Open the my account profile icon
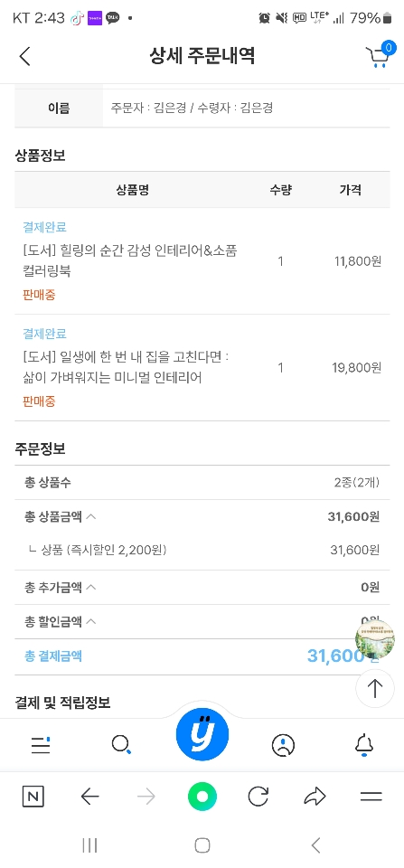 (x=284, y=745)
